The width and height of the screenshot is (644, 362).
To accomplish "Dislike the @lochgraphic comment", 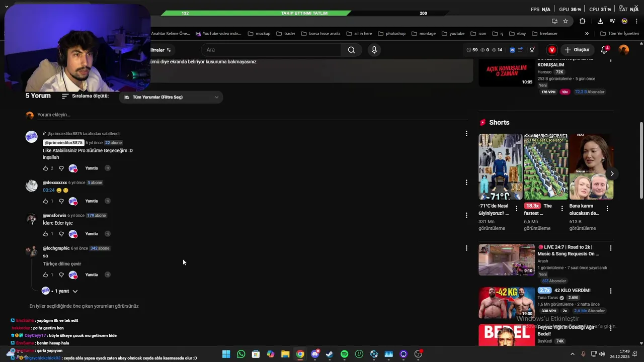I will pos(61,275).
